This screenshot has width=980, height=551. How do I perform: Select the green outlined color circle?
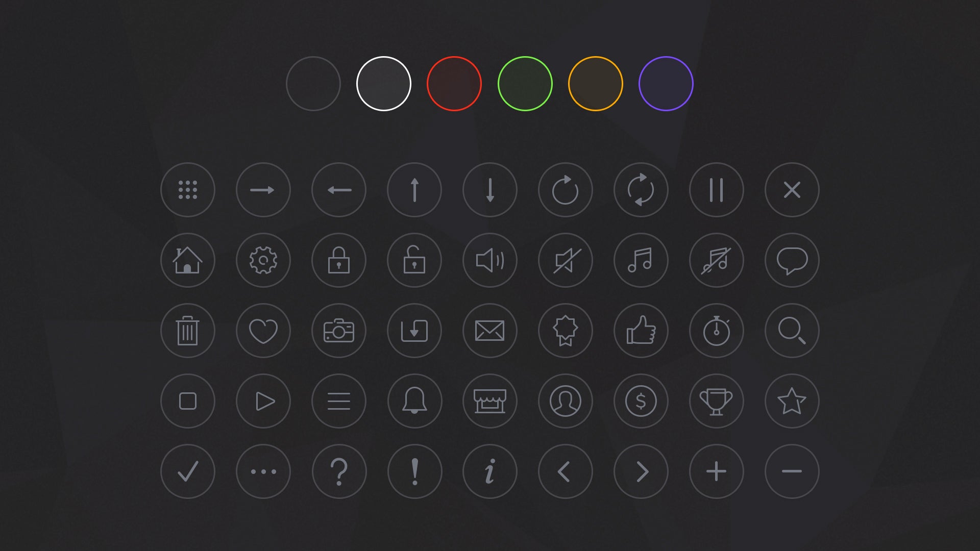point(525,84)
